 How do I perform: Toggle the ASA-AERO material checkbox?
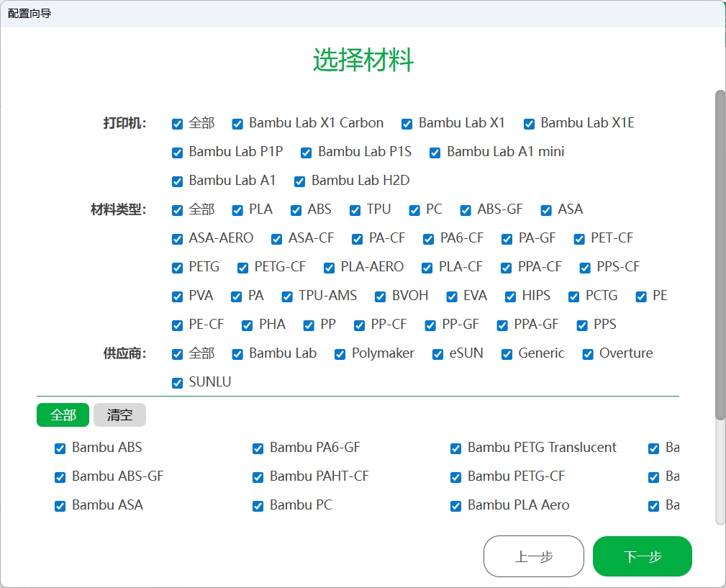click(177, 239)
